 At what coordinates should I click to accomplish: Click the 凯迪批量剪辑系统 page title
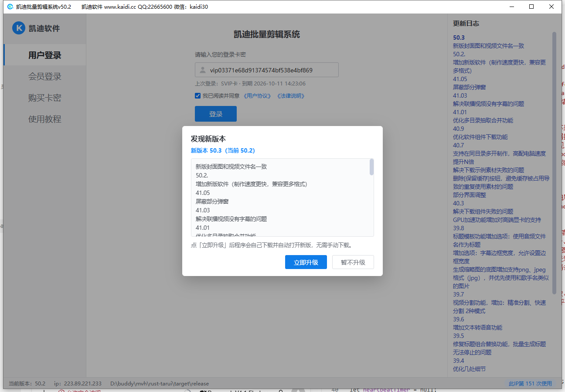coord(267,34)
